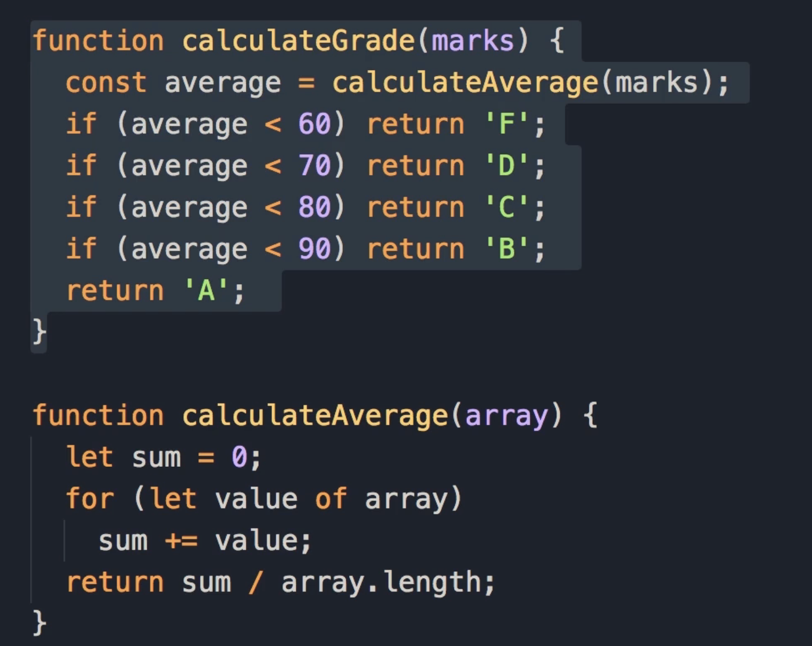Click the 'B' string literal
The image size is (812, 646).
[507, 249]
